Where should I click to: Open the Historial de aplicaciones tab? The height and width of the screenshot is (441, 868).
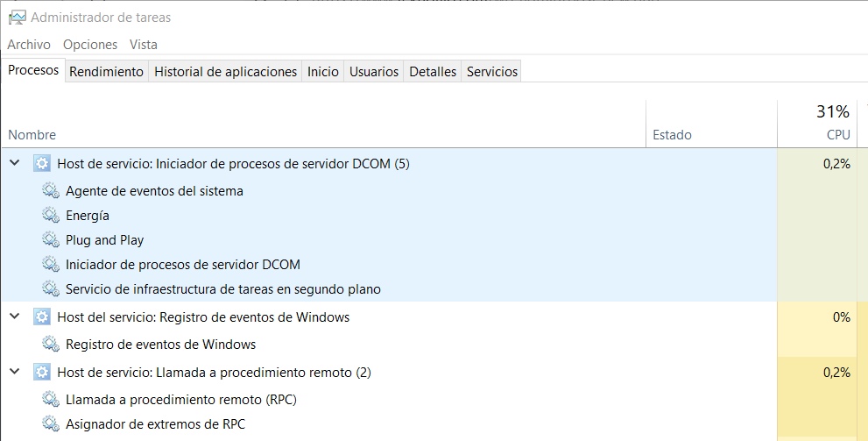[225, 72]
